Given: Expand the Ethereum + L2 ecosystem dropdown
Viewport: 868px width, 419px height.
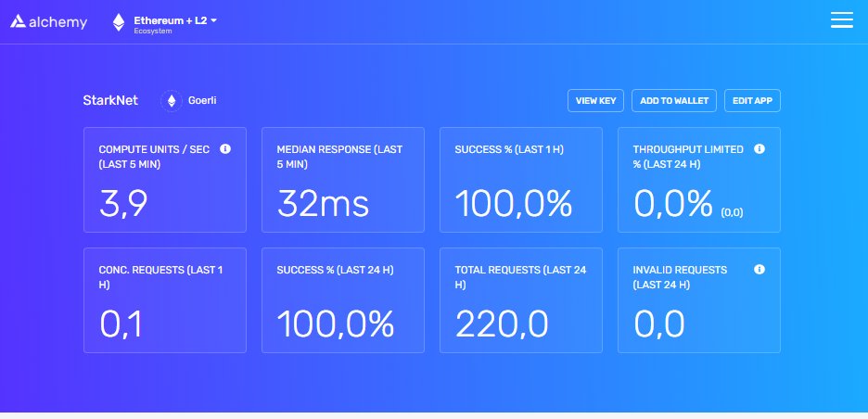Looking at the screenshot, I should 175,20.
